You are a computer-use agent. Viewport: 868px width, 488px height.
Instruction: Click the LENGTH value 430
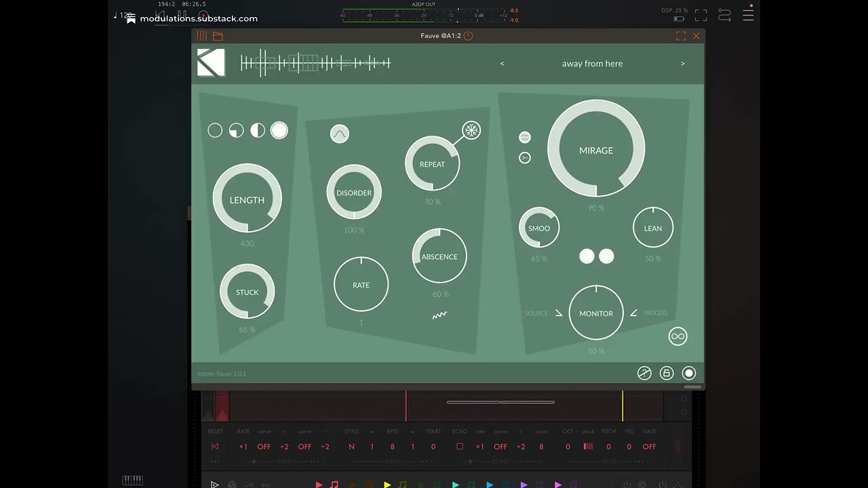point(247,244)
